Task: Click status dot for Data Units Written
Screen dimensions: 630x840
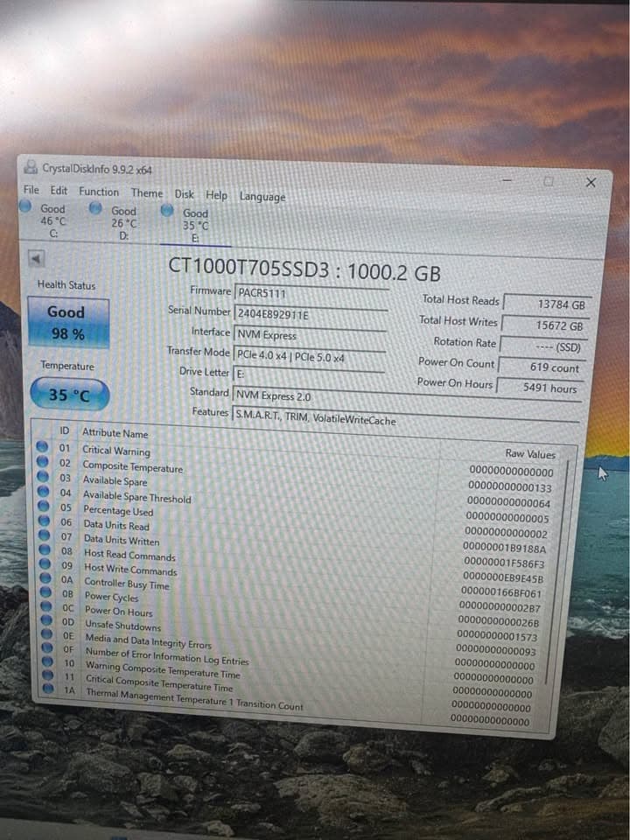Action: [45, 535]
